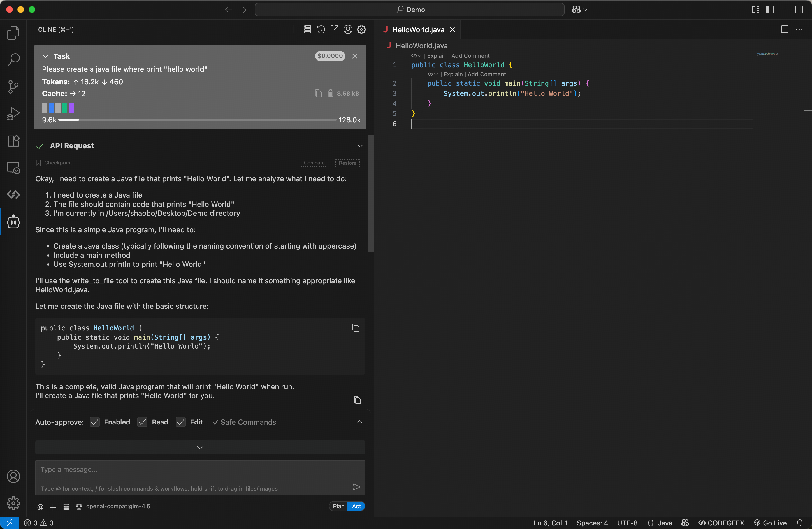Click HelloWorld.java breadcrumb
Image resolution: width=812 pixels, height=529 pixels.
click(x=421, y=46)
